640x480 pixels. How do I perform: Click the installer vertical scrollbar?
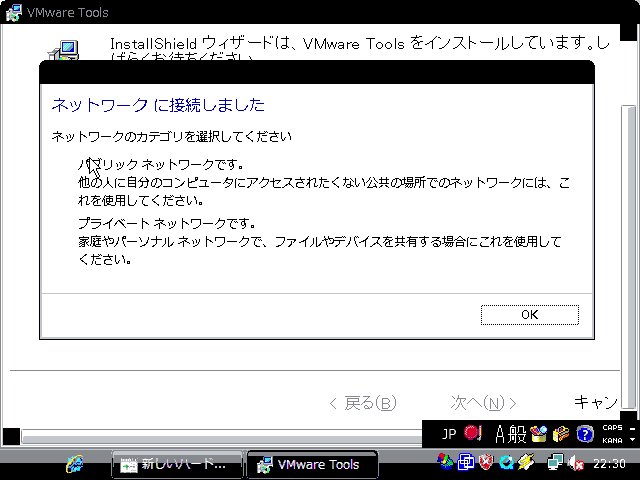coord(629,258)
